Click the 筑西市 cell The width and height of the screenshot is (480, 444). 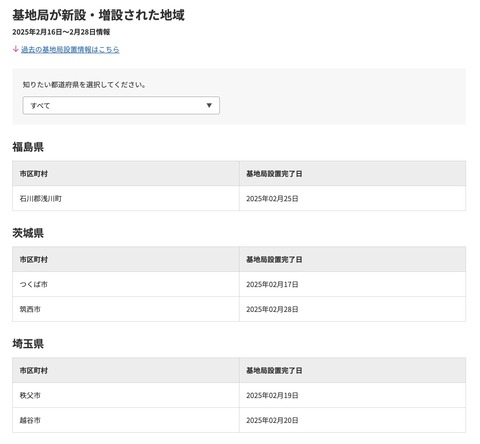(126, 309)
